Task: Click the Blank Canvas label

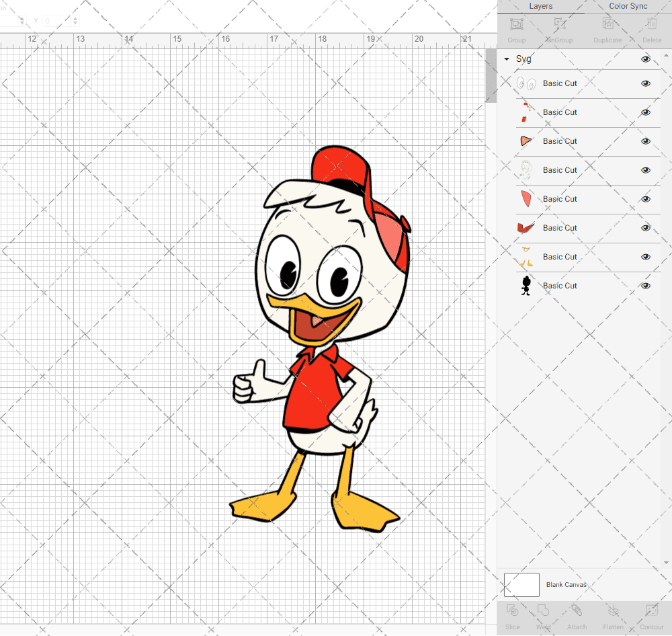Action: [x=566, y=584]
